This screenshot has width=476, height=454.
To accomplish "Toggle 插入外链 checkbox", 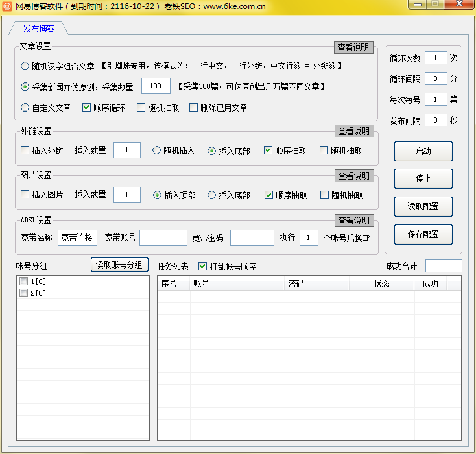I will coord(25,150).
